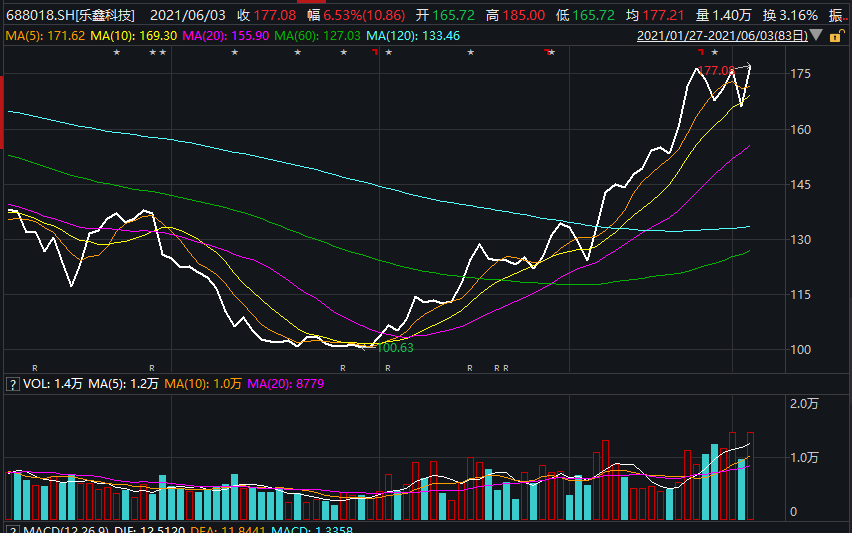Viewport: 852px width, 533px height.
Task: Toggle the MA(5) 171.62 line label
Action: 45,36
